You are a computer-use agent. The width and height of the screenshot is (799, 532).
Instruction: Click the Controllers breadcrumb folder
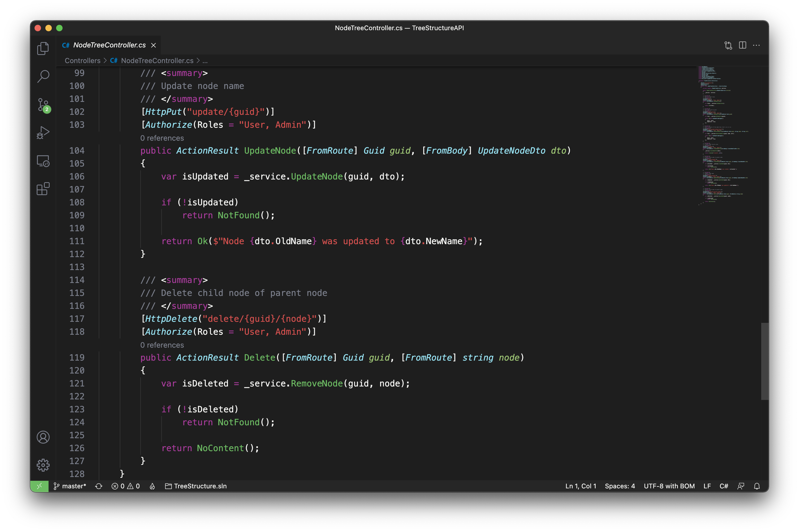[x=83, y=61]
